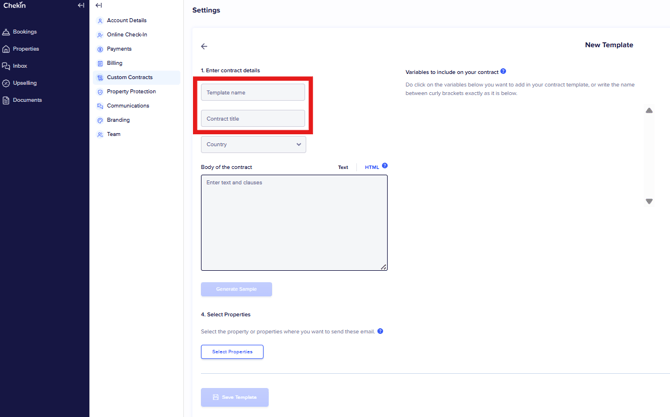This screenshot has width=670, height=417.
Task: Open the Documents section icon
Action: tap(6, 100)
